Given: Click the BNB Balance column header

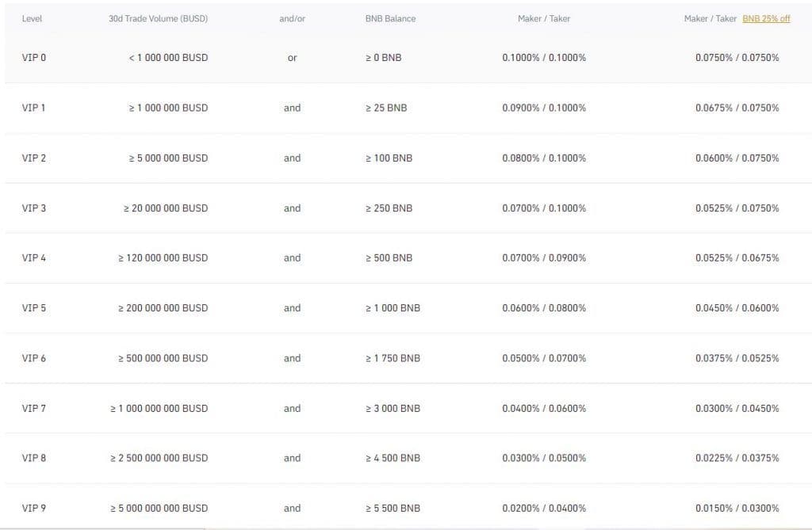Looking at the screenshot, I should (x=390, y=19).
